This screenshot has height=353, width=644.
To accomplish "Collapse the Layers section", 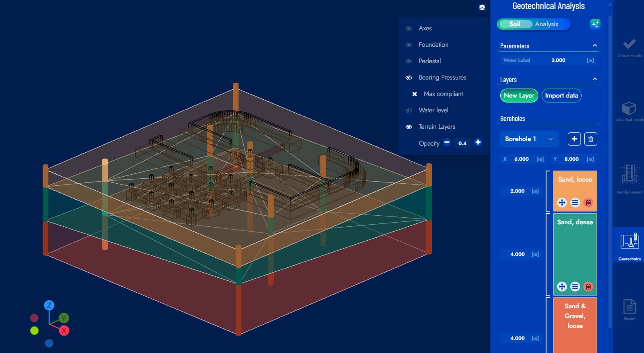I will 594,79.
